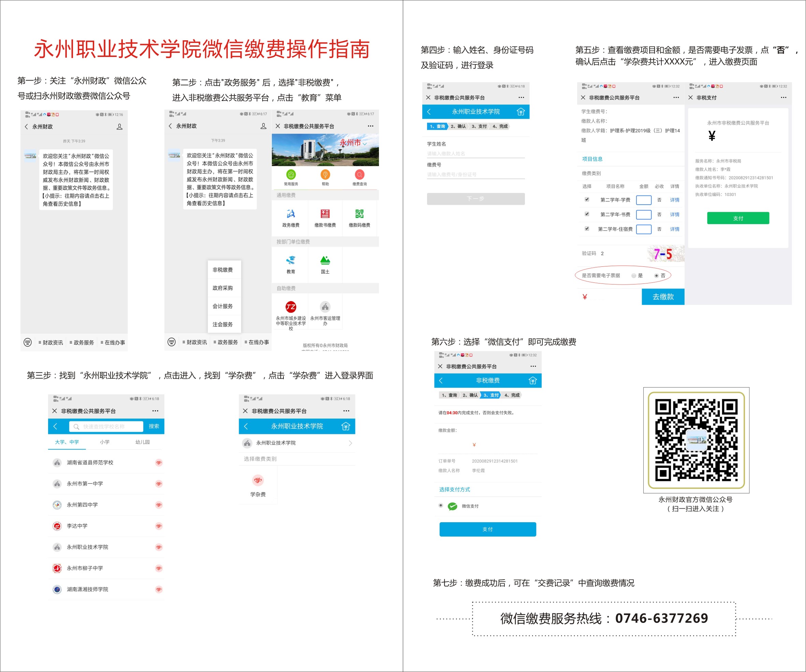The height and width of the screenshot is (672, 806).
Task: Click the 去缴款 button
Action: (663, 297)
